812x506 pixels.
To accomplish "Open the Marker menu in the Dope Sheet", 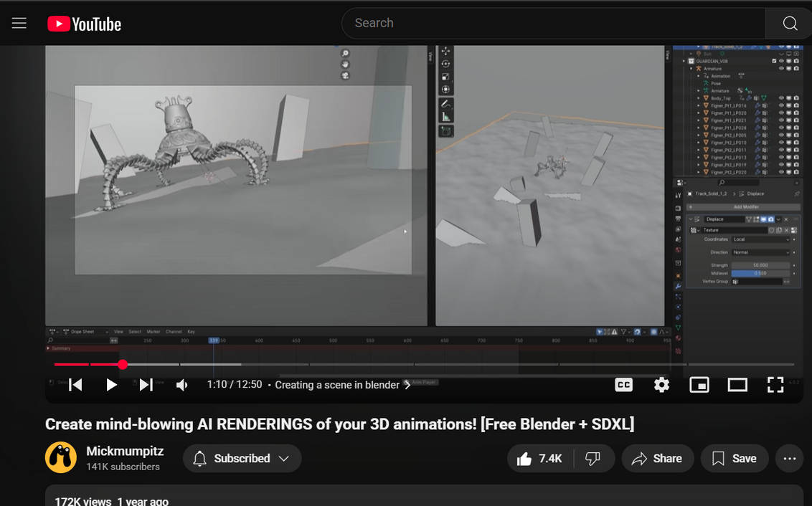I will (154, 332).
